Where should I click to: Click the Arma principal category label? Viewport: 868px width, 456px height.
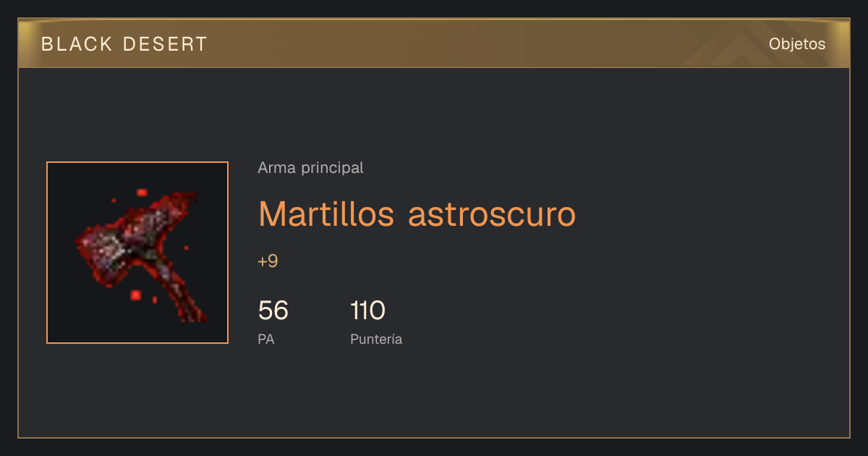coord(310,168)
